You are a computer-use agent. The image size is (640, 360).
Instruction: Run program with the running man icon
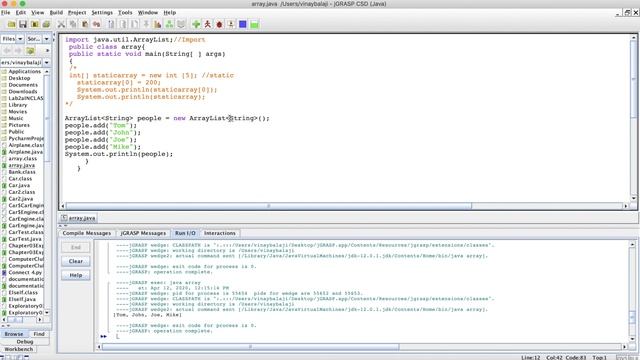[x=207, y=24]
